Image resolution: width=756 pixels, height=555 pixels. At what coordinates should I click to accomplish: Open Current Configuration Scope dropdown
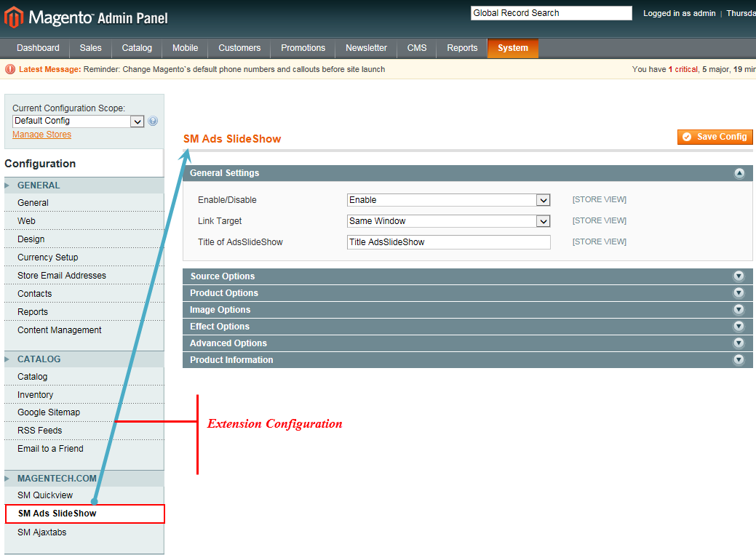point(78,121)
